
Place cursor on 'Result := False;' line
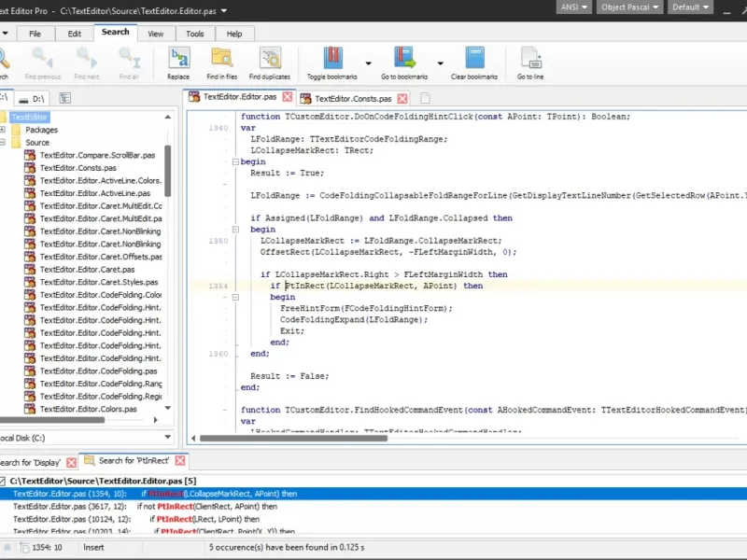click(289, 376)
